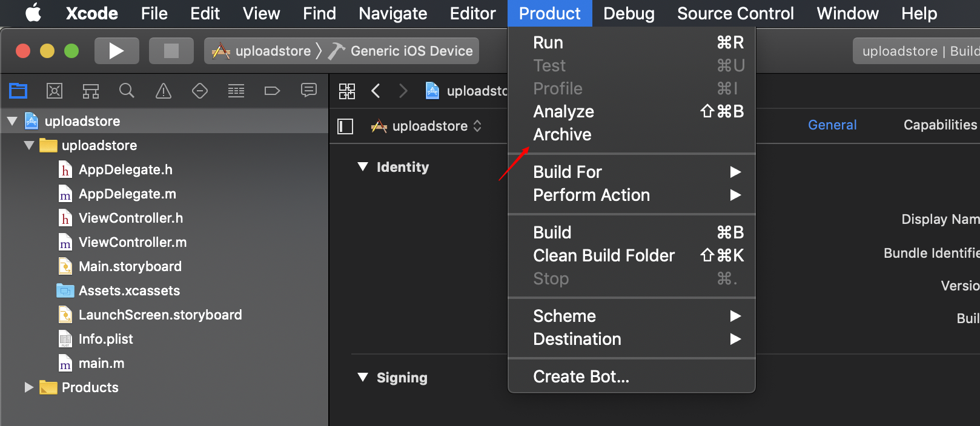Click the Run play button in toolbar

tap(116, 51)
